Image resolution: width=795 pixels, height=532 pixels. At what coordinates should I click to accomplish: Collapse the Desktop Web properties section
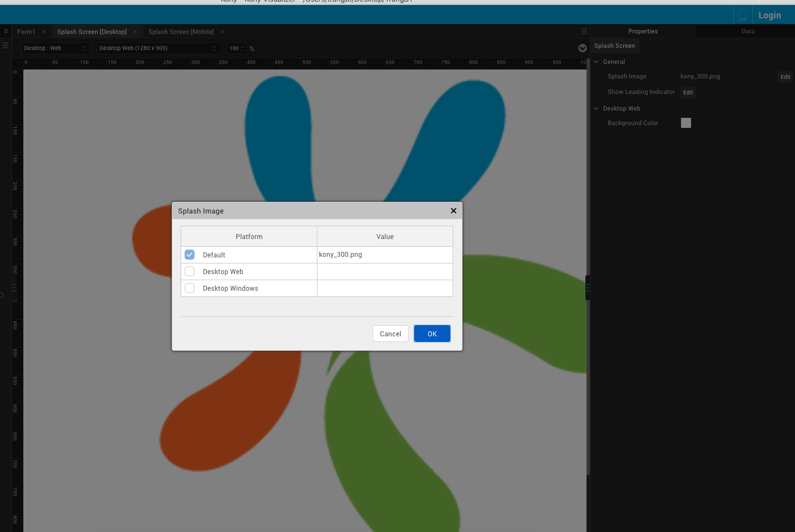pyautogui.click(x=596, y=108)
